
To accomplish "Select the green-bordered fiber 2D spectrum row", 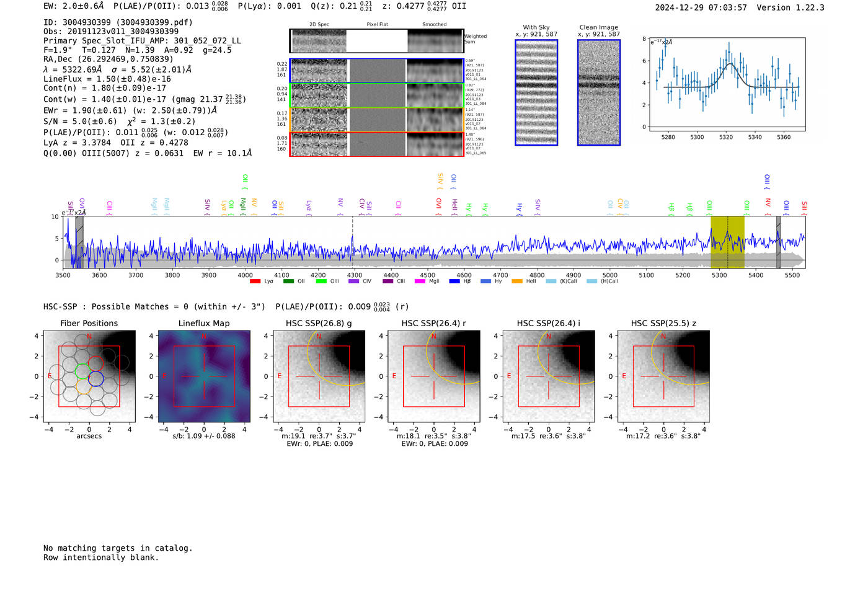I will 376,95.
